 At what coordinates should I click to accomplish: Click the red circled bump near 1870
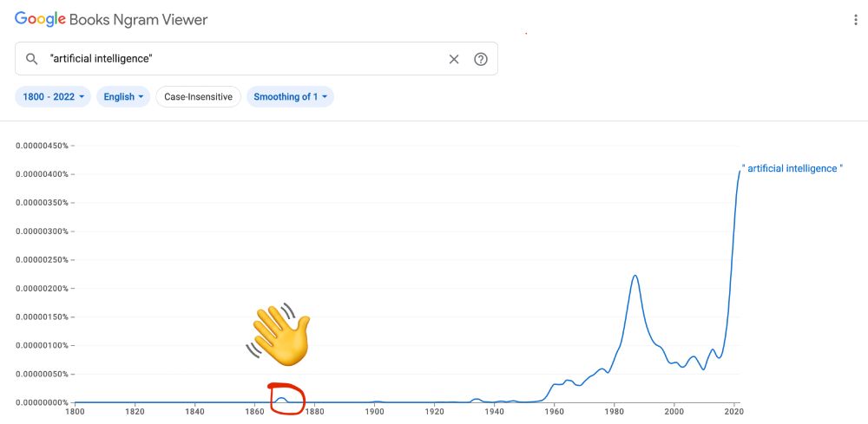tap(286, 399)
